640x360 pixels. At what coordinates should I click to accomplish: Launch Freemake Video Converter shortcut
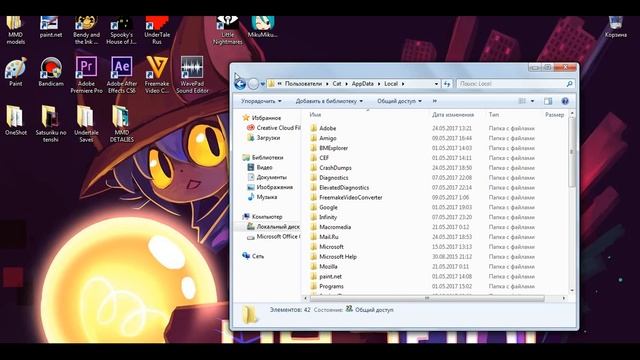click(x=157, y=75)
